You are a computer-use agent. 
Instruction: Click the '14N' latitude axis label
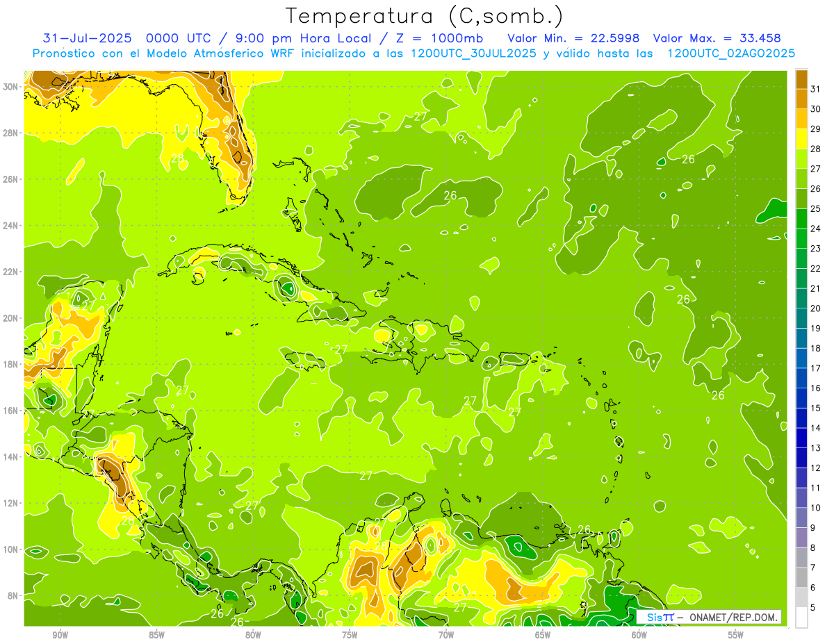tap(11, 457)
